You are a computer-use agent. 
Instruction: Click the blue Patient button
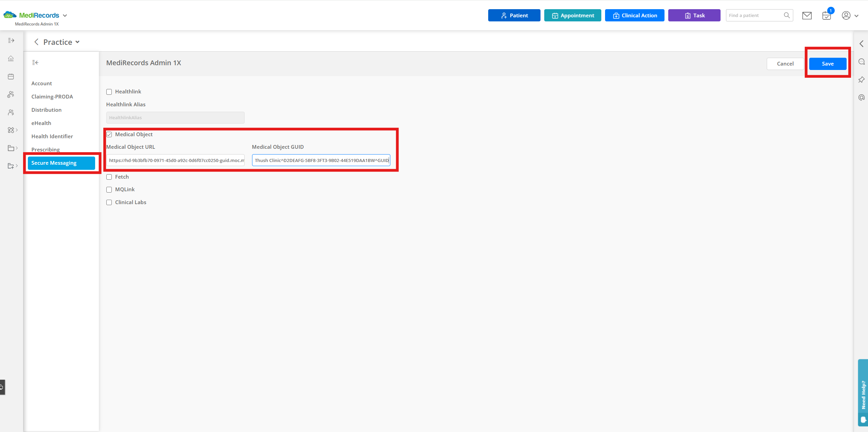(x=514, y=15)
